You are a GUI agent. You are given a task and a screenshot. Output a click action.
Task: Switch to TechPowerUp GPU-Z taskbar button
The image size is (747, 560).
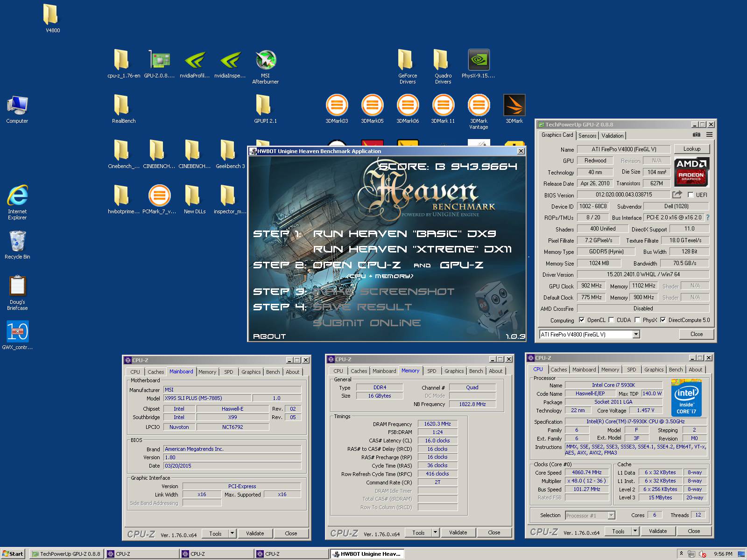[x=66, y=554]
